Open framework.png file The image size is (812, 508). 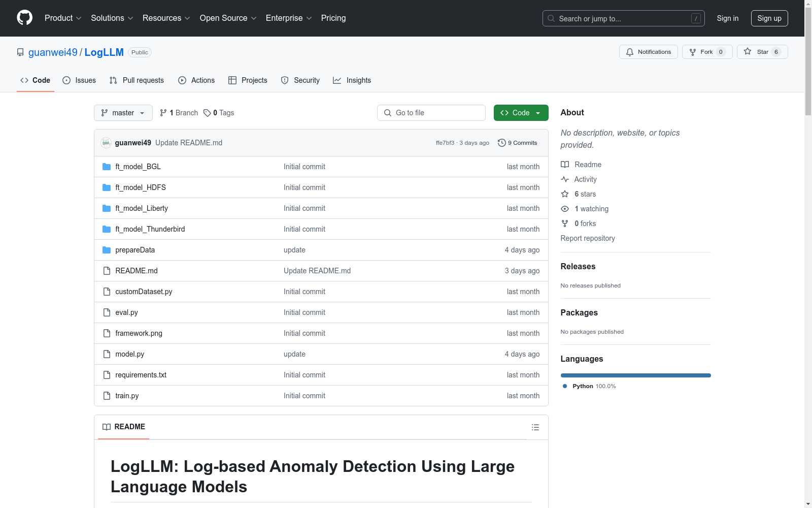coord(139,333)
